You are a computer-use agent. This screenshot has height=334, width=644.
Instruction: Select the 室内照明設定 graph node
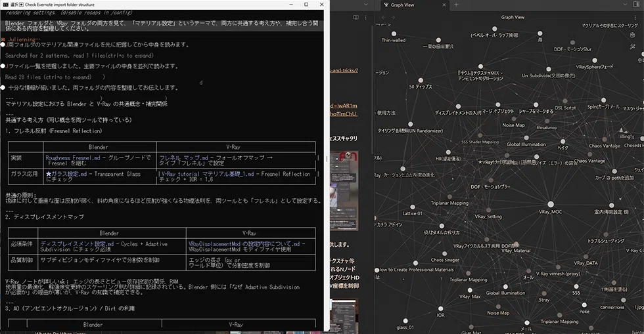[611, 205]
